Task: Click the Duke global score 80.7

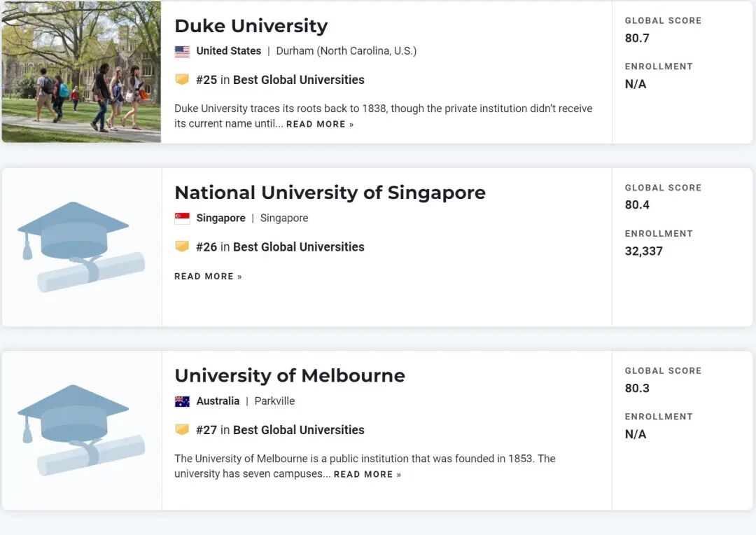Action: tap(637, 39)
